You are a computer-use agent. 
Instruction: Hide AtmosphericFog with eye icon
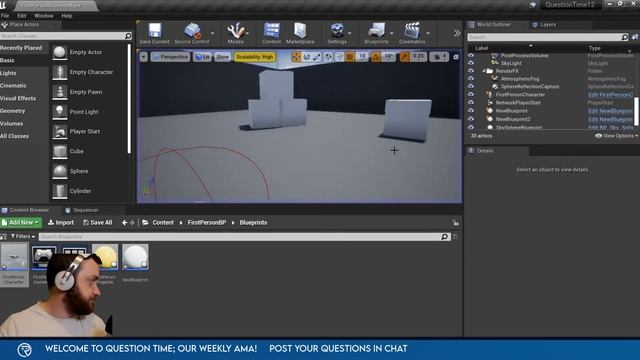(471, 79)
